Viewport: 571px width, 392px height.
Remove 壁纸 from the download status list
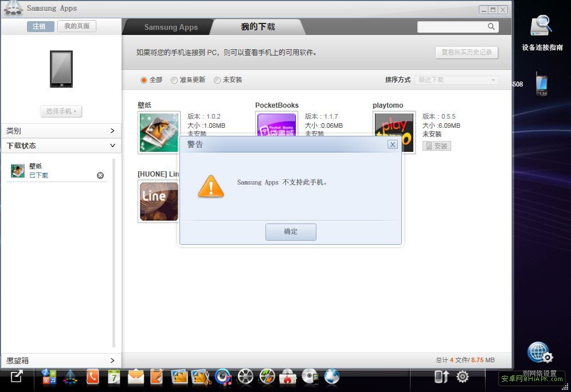[100, 175]
